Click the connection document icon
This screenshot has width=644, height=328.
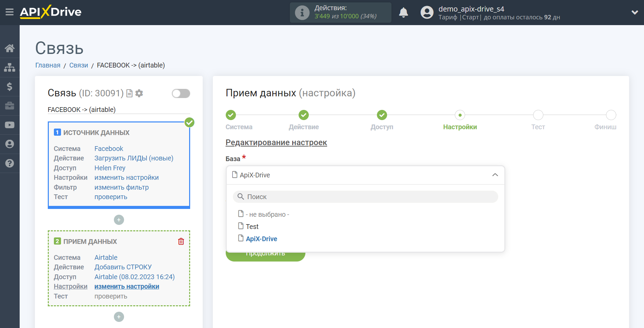pos(129,93)
